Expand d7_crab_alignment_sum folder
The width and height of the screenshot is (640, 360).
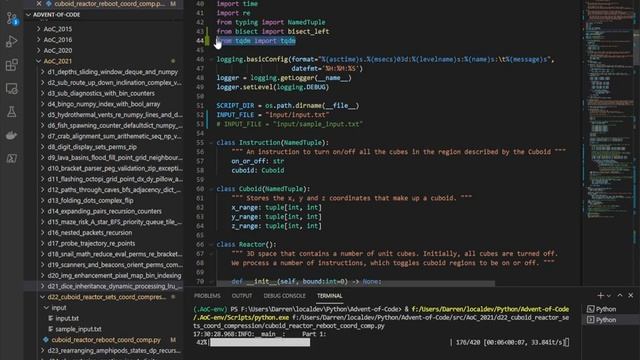coord(42,136)
